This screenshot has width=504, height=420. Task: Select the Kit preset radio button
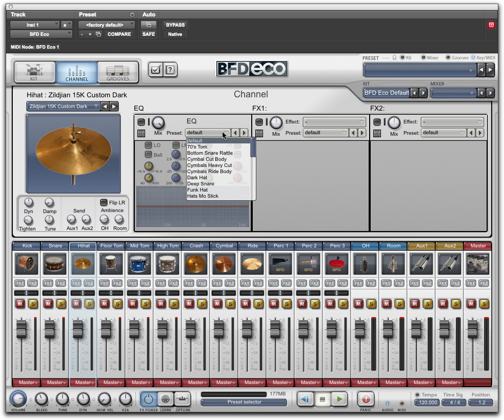coord(402,57)
